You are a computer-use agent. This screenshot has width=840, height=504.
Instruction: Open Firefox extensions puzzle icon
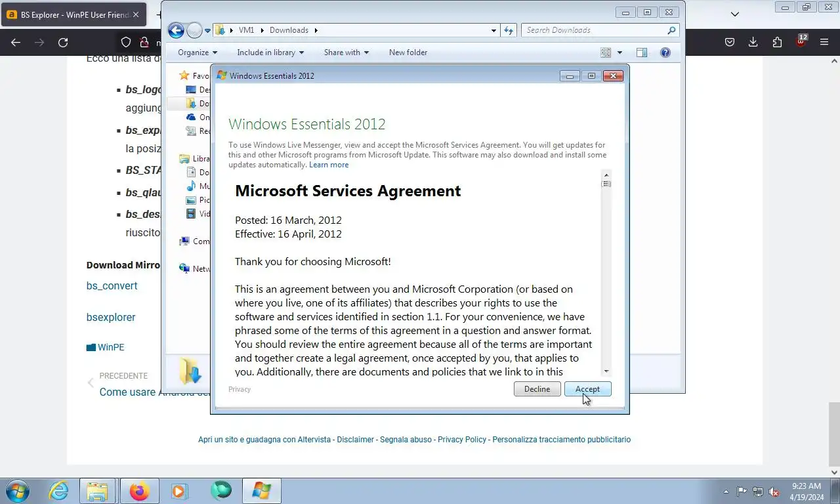(x=777, y=42)
